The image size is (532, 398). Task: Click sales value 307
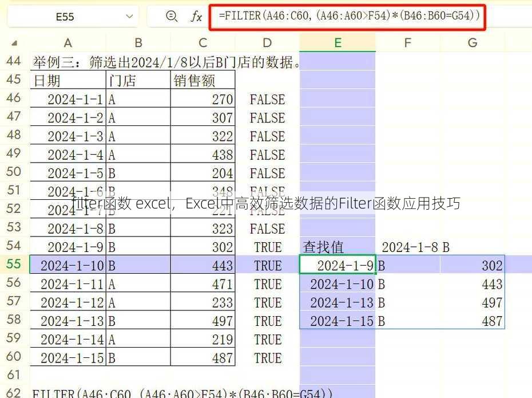coord(203,117)
